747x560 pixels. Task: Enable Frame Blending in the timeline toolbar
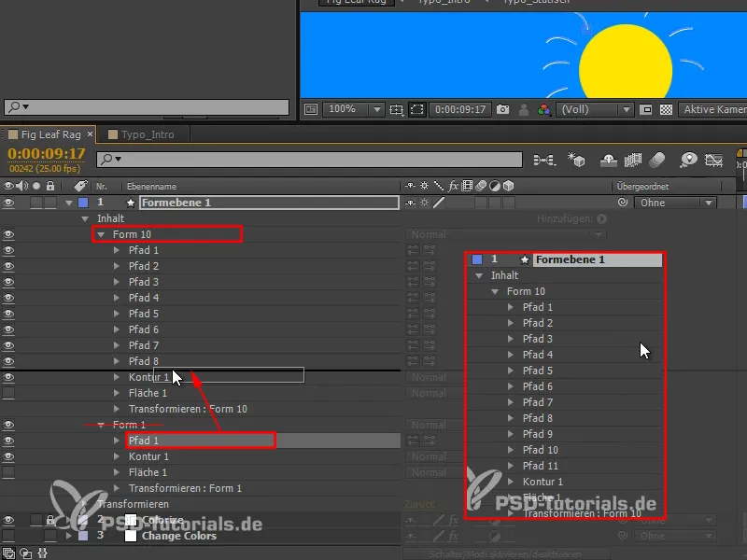pos(633,161)
